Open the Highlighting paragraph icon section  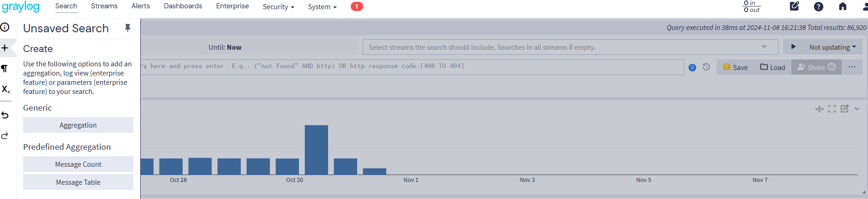pos(5,69)
